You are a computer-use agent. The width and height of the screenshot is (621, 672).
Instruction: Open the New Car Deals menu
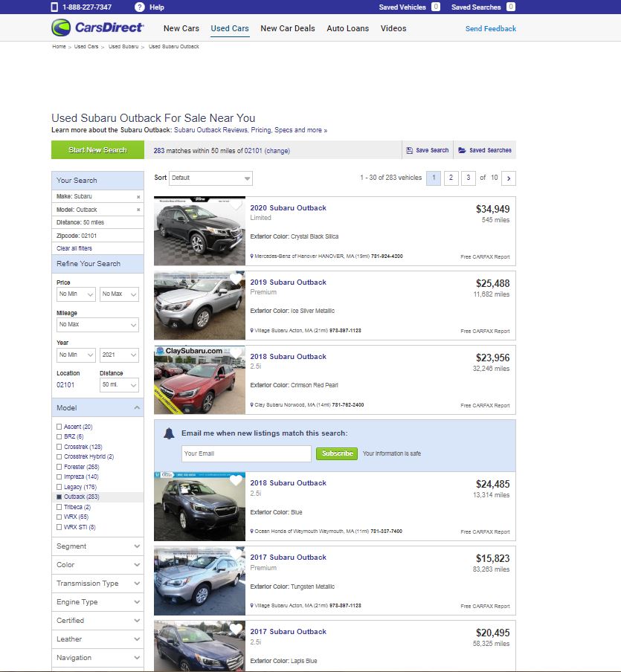[x=288, y=28]
